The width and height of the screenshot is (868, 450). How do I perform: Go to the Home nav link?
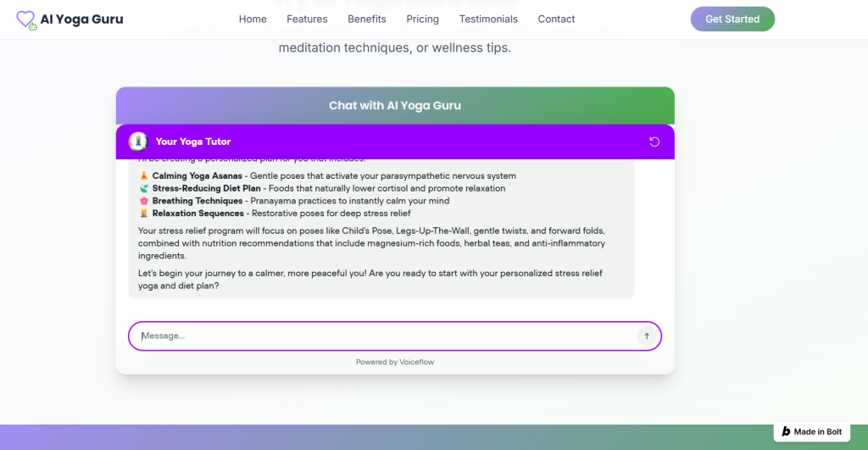tap(253, 19)
